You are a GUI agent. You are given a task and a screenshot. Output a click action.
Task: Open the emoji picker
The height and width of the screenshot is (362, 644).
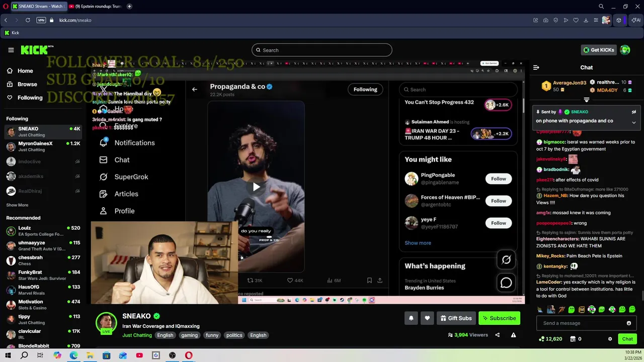[628, 323]
